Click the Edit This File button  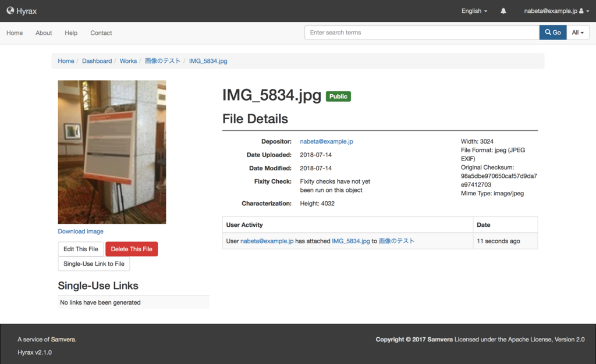(x=80, y=249)
